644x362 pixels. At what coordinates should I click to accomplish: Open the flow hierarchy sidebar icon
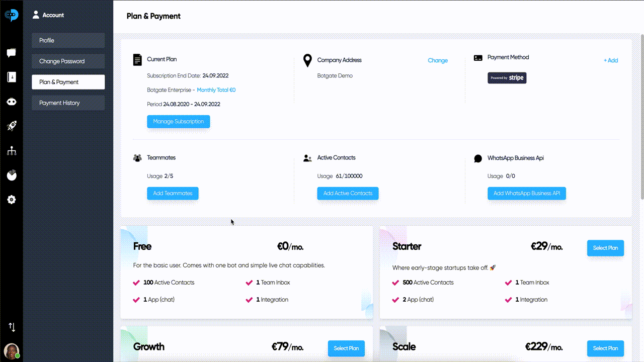point(11,150)
